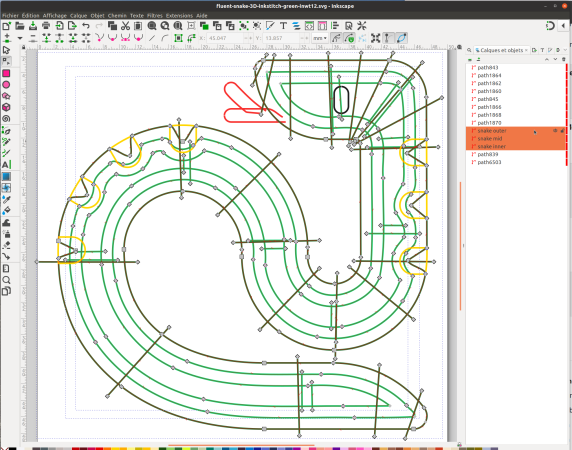Screen dimensions: 572x450
Task: Select the Calligraphy tool
Action: [6, 153]
